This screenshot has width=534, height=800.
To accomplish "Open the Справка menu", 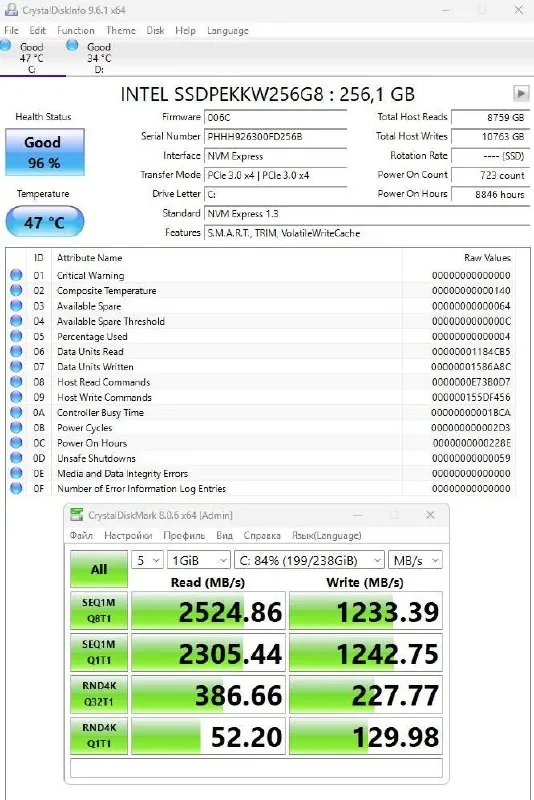I will 262,535.
